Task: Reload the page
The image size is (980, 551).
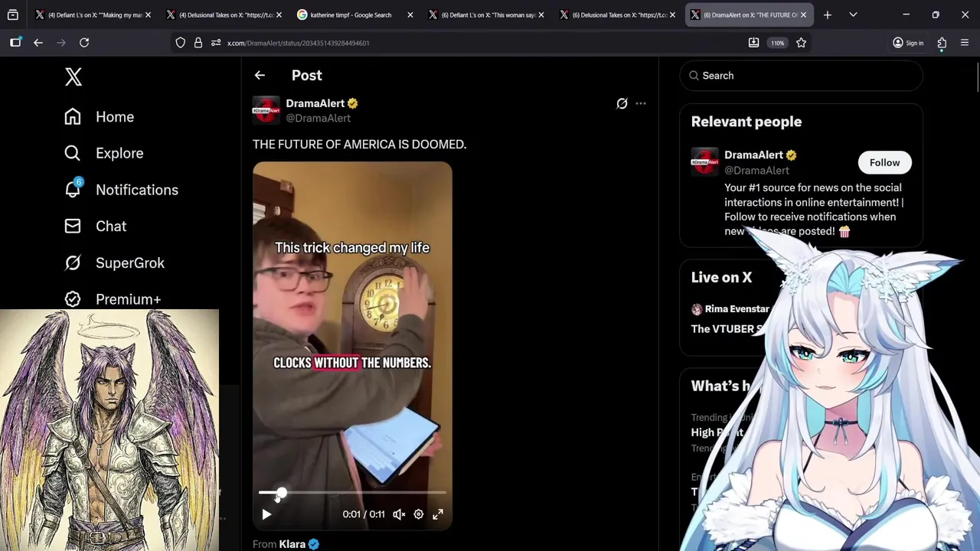Action: [84, 43]
